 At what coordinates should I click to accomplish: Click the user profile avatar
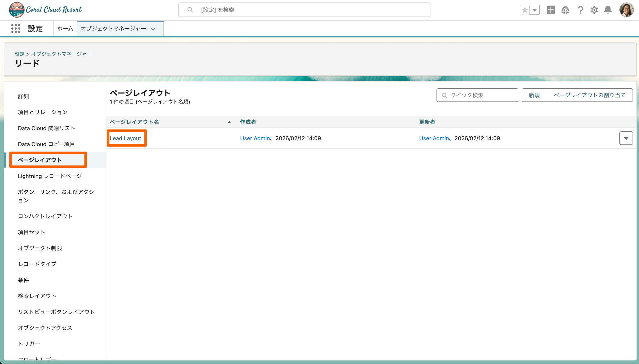pyautogui.click(x=626, y=10)
